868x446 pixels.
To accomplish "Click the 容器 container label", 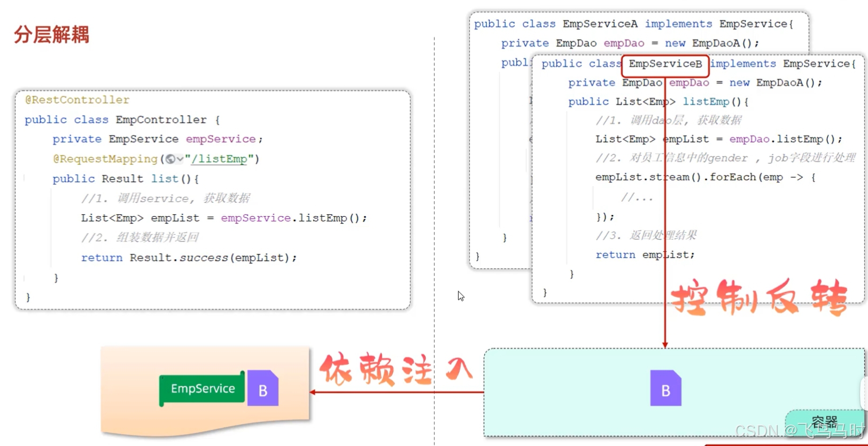I will (824, 422).
